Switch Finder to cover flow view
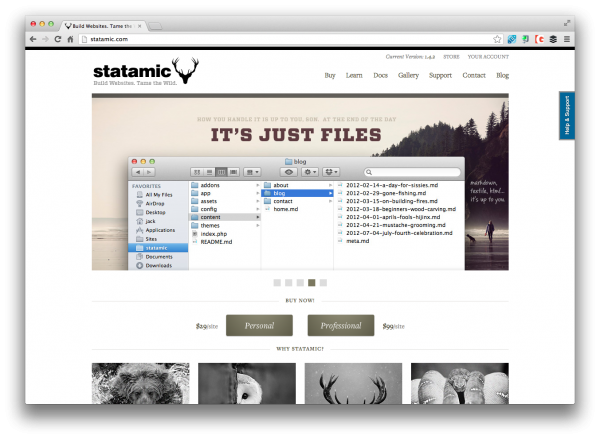 tap(233, 172)
